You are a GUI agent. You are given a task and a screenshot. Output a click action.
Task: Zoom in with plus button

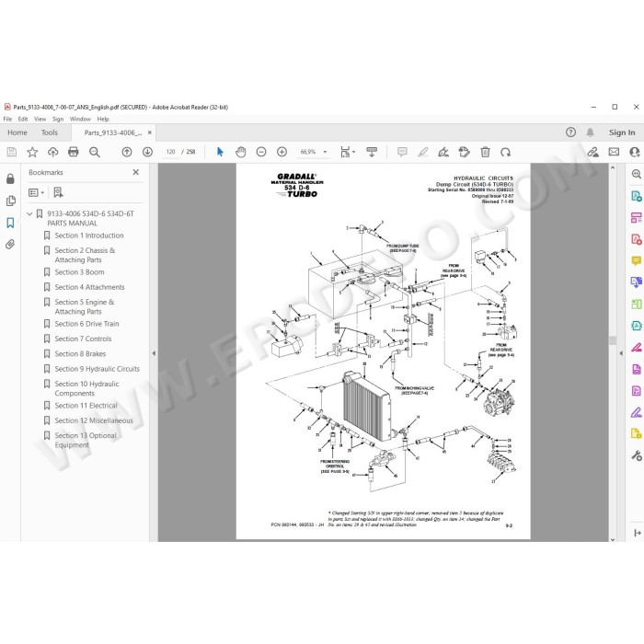(x=282, y=152)
